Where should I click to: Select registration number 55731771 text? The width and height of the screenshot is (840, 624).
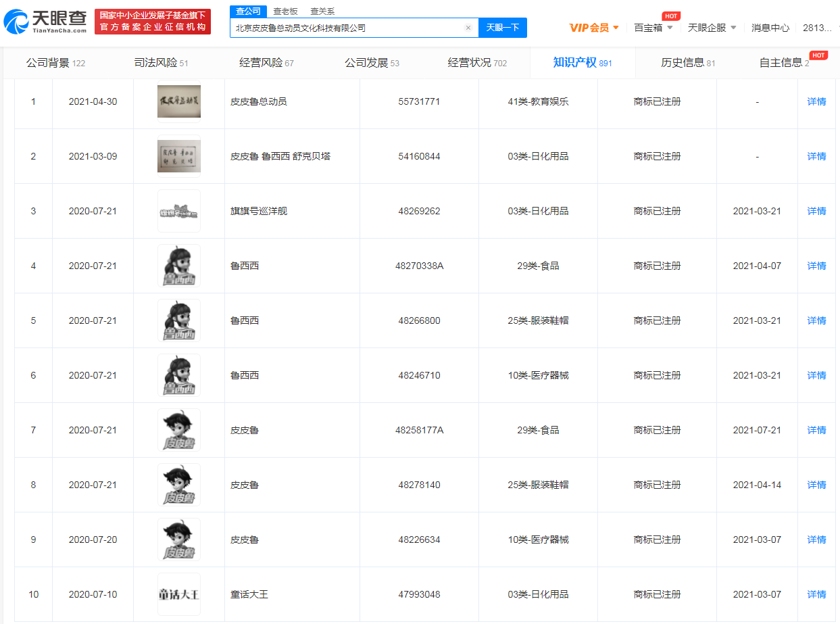419,101
